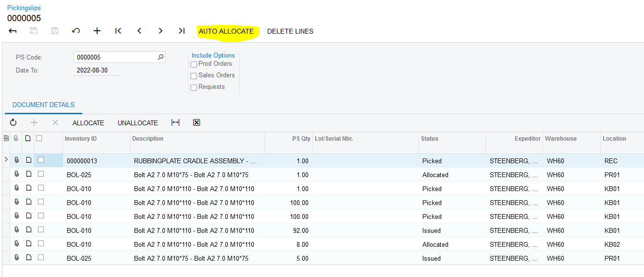Screen dimensions: 644x277
Task: Enable the Prod Orders checkbox
Action: tap(194, 64)
